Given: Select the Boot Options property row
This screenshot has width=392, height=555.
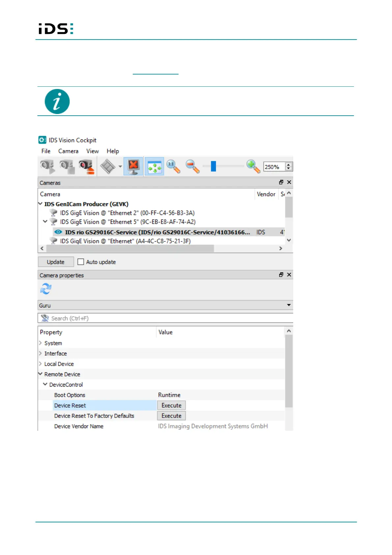Looking at the screenshot, I should point(161,395).
